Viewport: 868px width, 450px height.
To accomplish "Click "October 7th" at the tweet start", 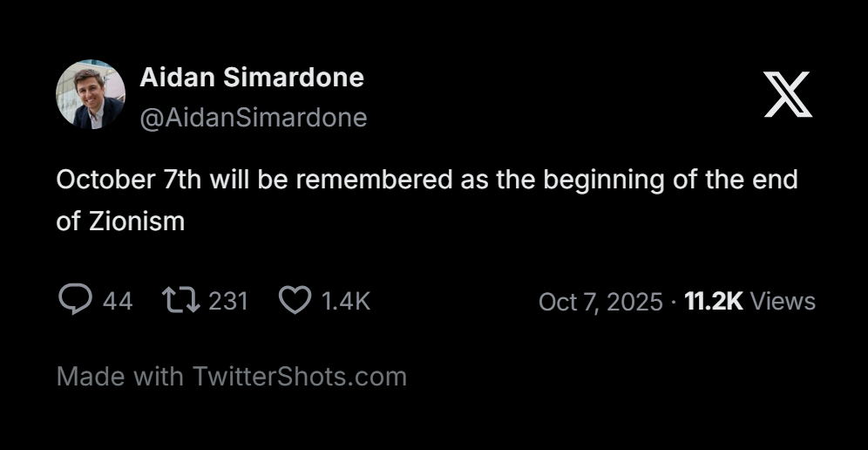I will tap(119, 181).
